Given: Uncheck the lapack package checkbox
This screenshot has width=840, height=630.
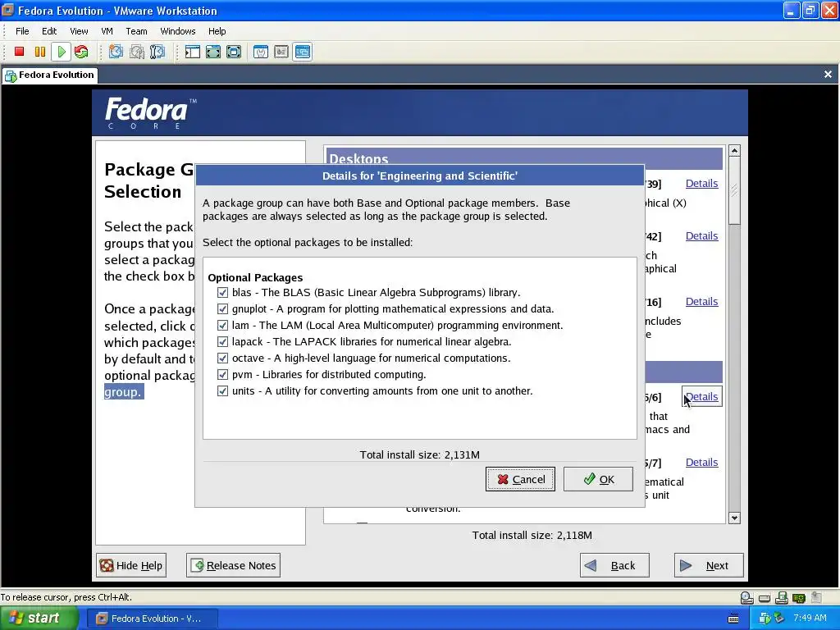Looking at the screenshot, I should pyautogui.click(x=222, y=342).
